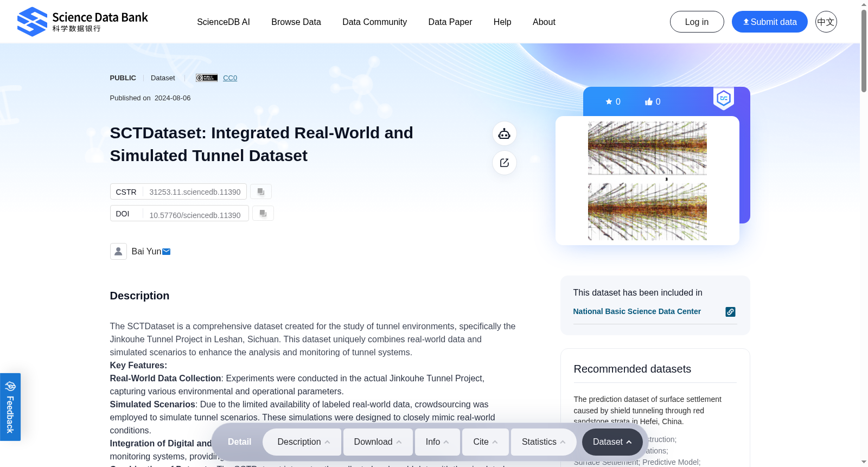Screen dimensions: 868x467
Task: Open National Basic Science Data Center link
Action: [637, 311]
